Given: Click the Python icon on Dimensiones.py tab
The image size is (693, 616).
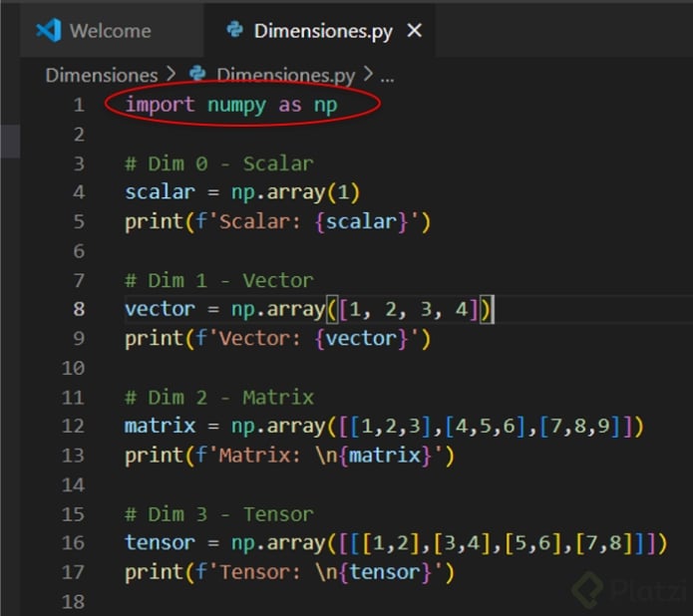Looking at the screenshot, I should 234,30.
